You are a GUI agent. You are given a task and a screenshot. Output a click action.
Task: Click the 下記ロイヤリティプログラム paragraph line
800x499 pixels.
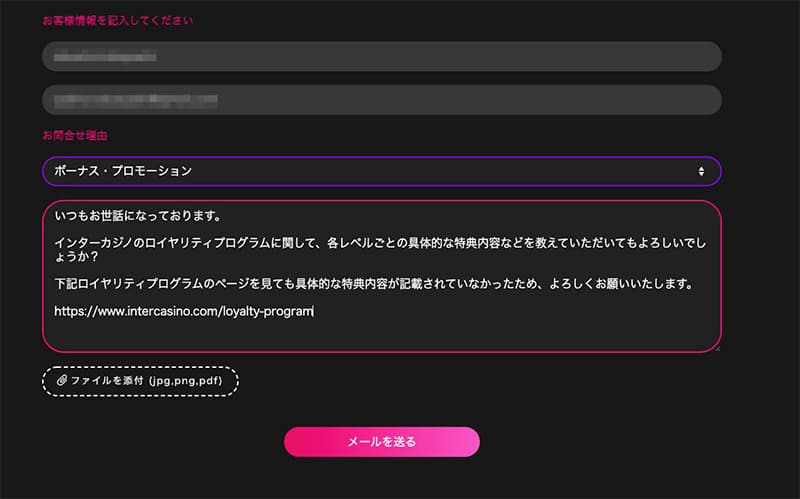pos(373,284)
